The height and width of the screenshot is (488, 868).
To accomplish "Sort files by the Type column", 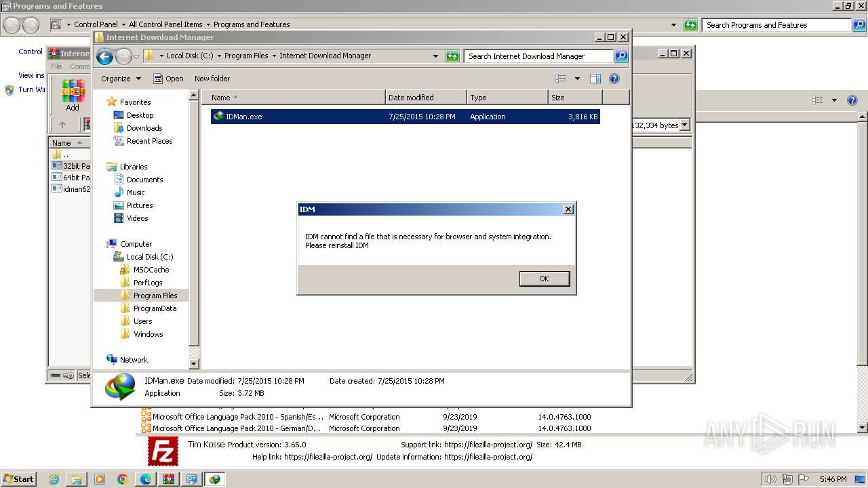I will click(507, 98).
